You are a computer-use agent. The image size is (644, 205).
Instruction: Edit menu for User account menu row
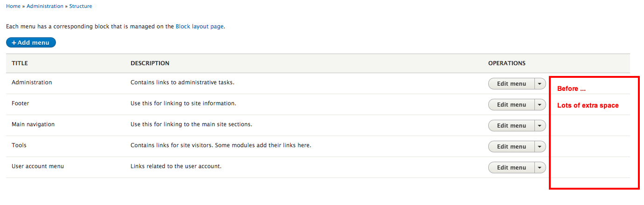pos(511,168)
